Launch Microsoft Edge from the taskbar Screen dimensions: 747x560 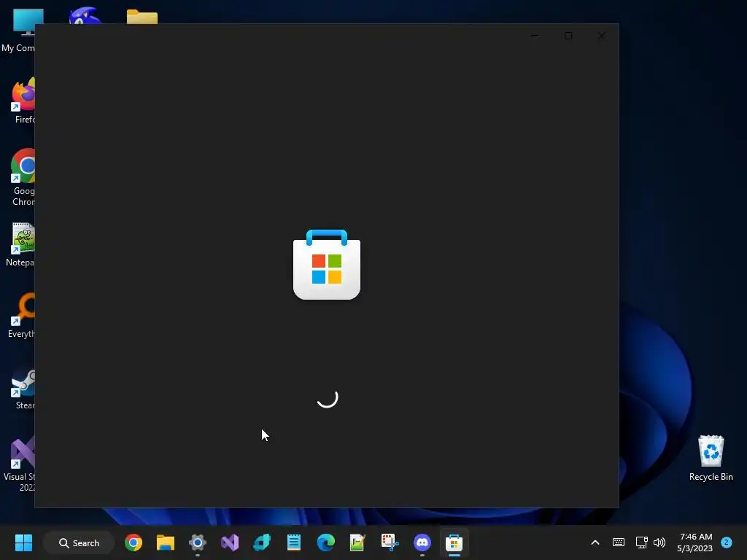pyautogui.click(x=326, y=542)
